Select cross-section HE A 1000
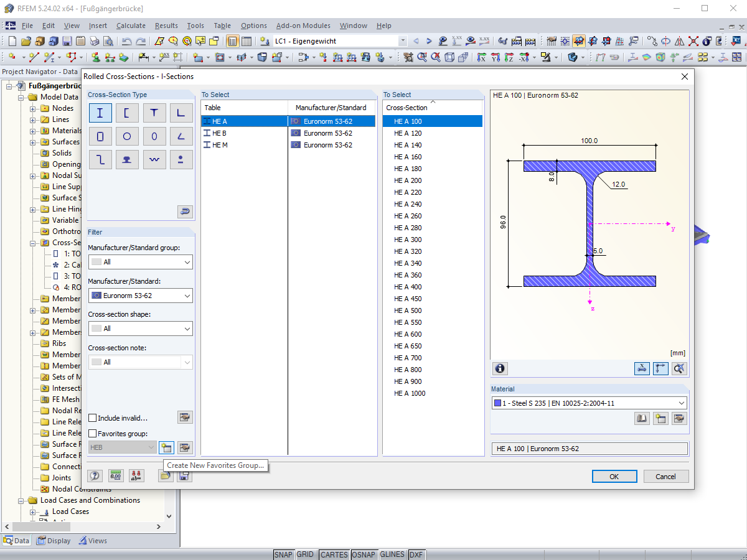Viewport: 747px width, 560px height. 433,393
